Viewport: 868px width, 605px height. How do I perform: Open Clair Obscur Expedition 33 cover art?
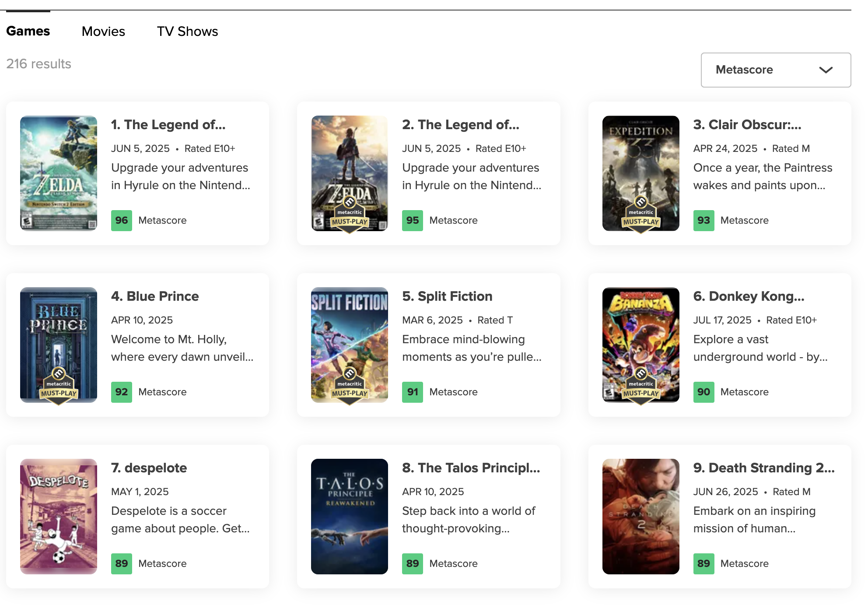640,173
